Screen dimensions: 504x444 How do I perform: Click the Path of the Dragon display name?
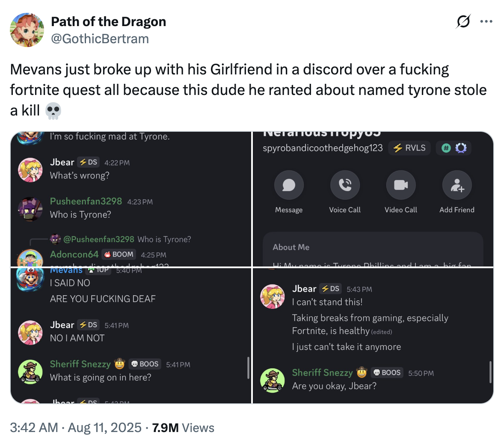point(108,21)
